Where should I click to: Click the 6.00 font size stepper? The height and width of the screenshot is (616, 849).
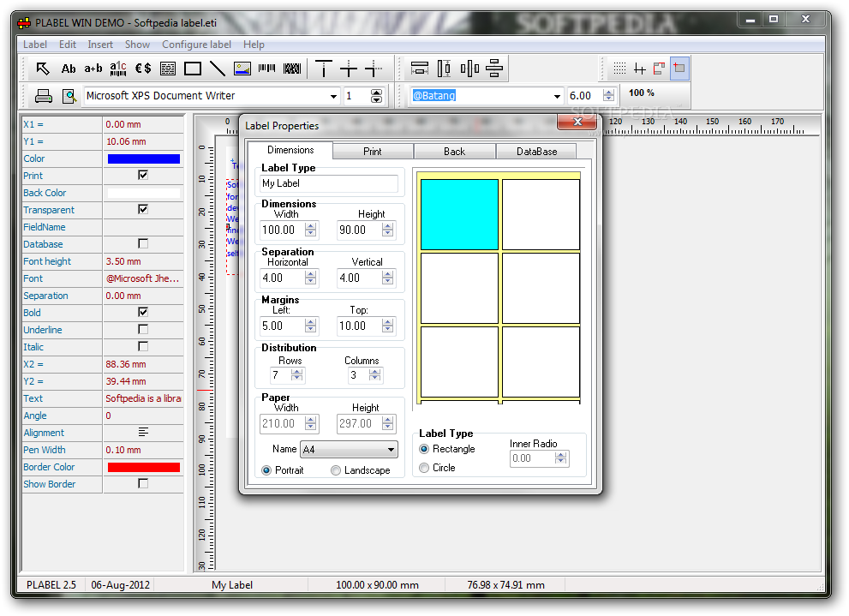click(x=608, y=96)
